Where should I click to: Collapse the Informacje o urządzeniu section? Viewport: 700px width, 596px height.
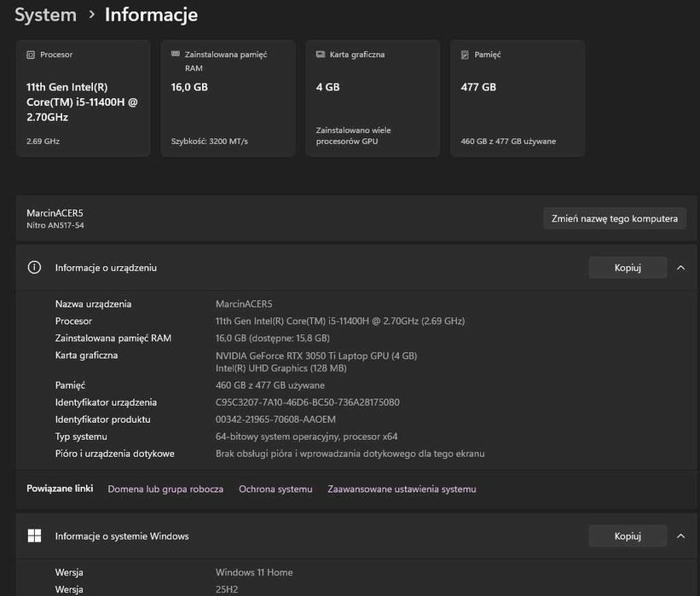680,268
